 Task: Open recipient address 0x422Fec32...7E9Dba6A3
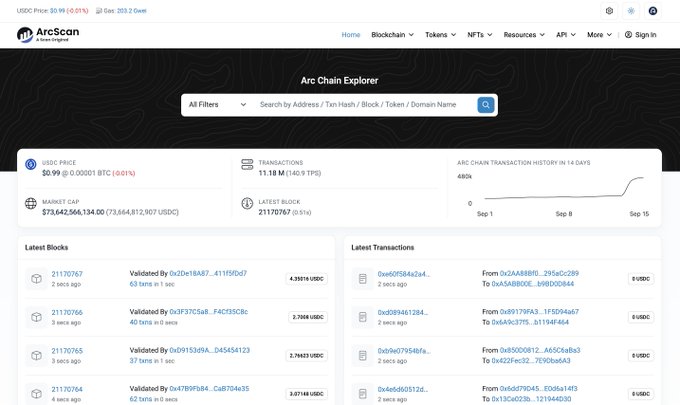[x=531, y=361]
